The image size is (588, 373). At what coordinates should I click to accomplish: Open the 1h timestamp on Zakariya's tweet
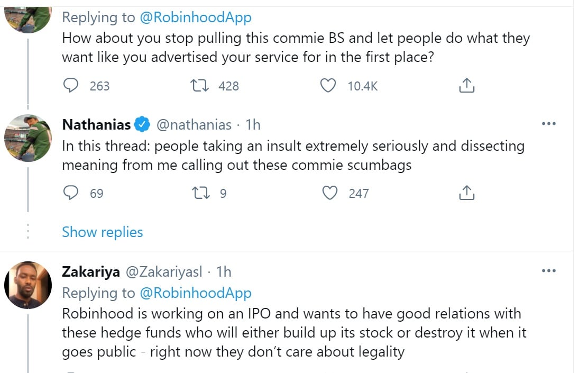point(224,271)
